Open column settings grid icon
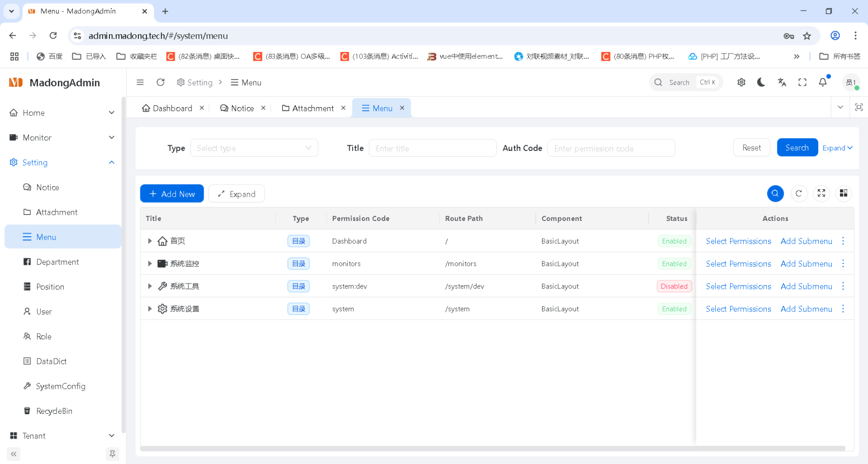The image size is (868, 464). pyautogui.click(x=843, y=193)
